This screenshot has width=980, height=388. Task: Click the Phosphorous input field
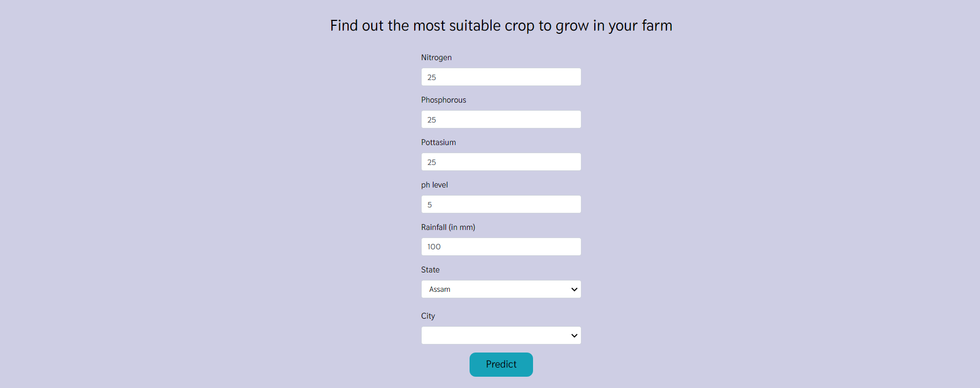pos(501,119)
